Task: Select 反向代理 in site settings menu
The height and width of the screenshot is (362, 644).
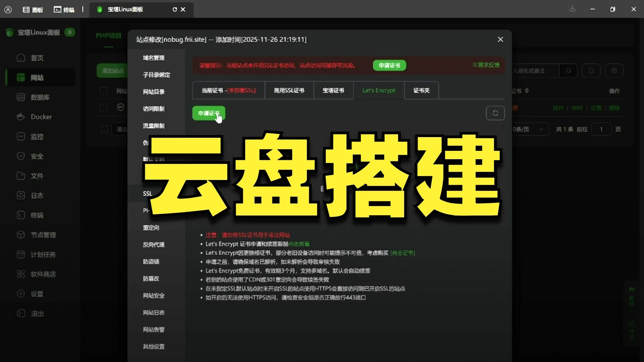Action: [154, 245]
